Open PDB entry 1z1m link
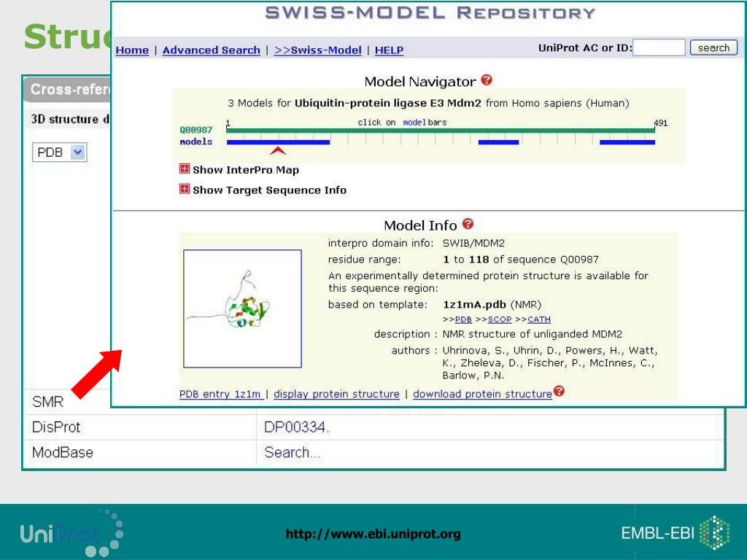The height and width of the screenshot is (560, 747). [220, 394]
